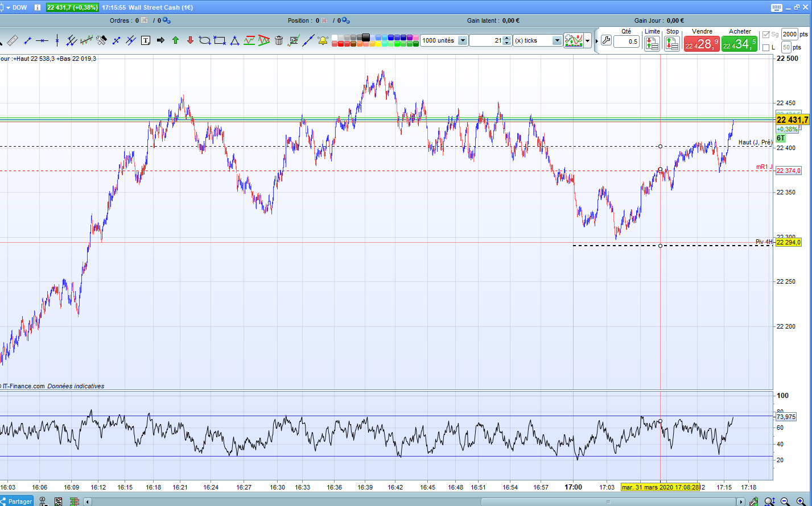The width and height of the screenshot is (812, 506).
Task: Open the Position settings gear
Action: (x=345, y=20)
